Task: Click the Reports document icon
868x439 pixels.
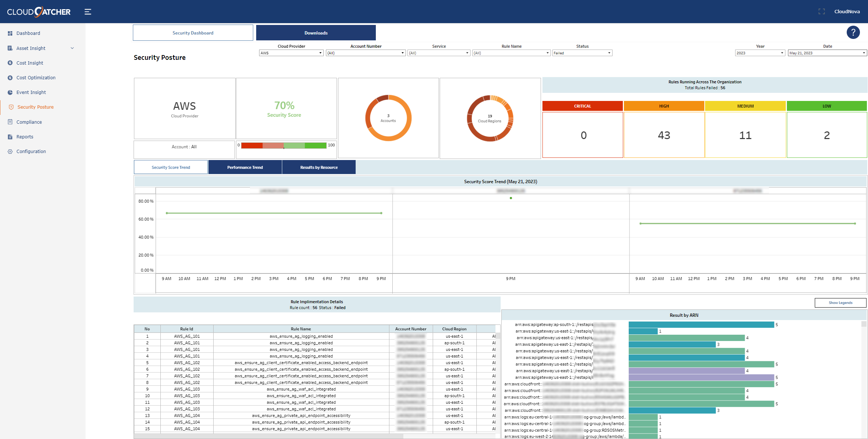Action: [10, 137]
